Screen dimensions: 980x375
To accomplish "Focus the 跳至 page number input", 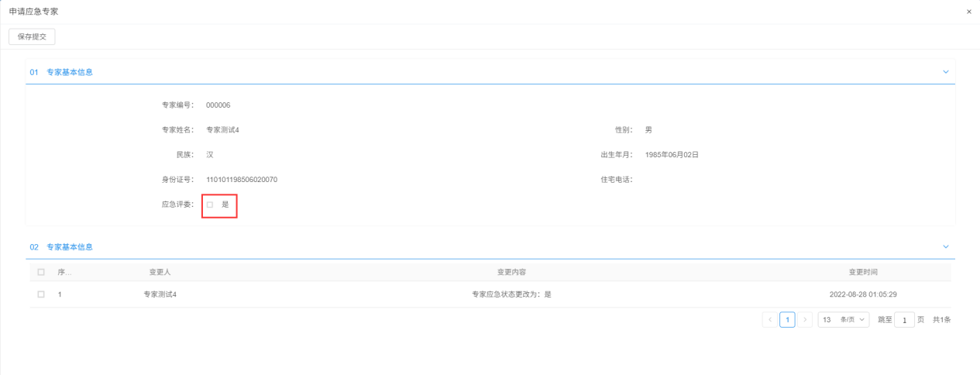I will (904, 320).
